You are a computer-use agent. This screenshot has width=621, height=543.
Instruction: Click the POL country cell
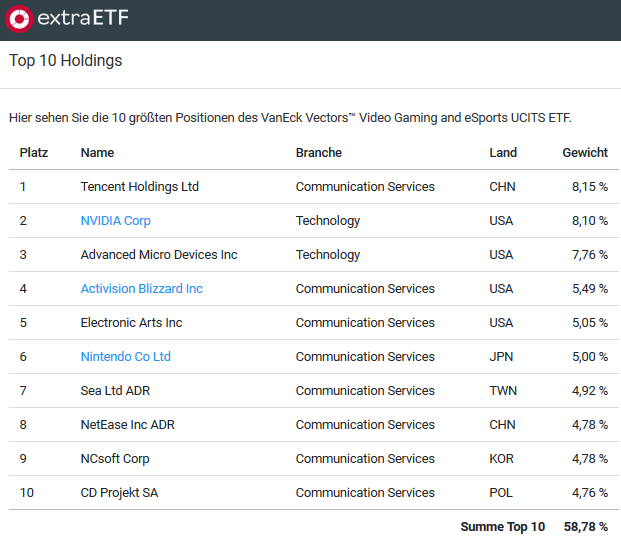(x=501, y=492)
